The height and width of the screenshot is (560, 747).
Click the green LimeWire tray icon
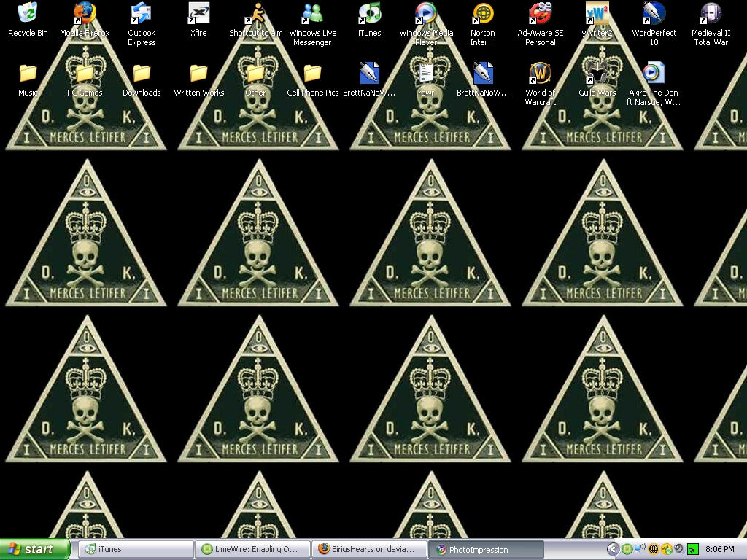(x=627, y=550)
